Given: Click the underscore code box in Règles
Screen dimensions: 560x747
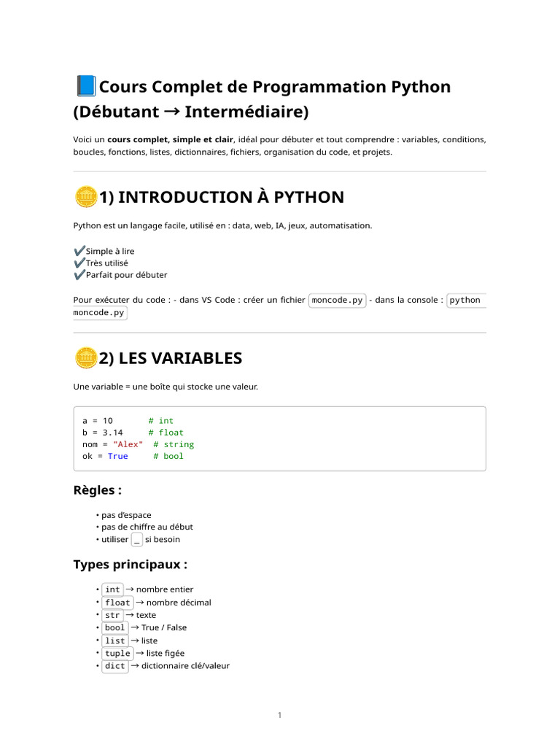Looking at the screenshot, I should tap(136, 540).
